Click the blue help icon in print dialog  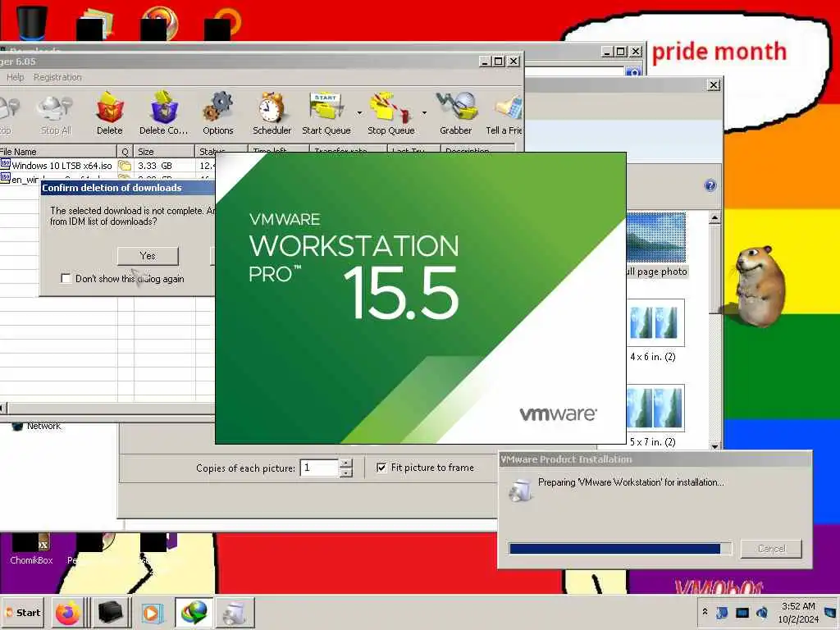[710, 186]
